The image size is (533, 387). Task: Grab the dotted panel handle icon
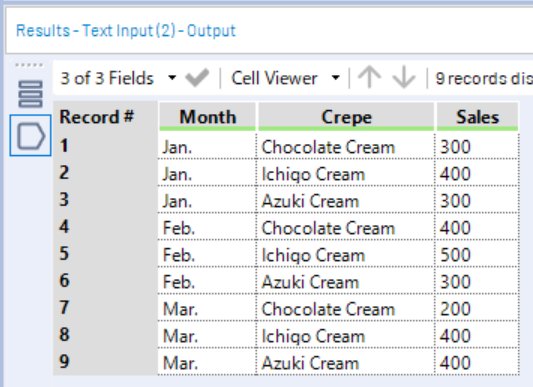pyautogui.click(x=29, y=65)
